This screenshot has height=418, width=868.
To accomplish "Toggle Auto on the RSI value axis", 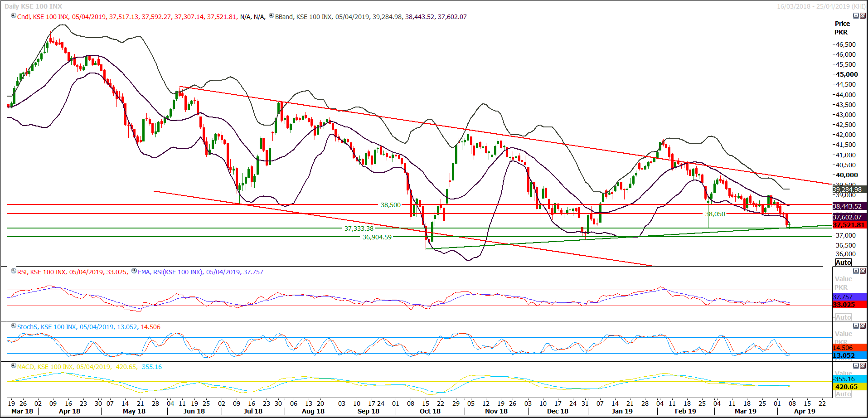I will pyautogui.click(x=844, y=317).
